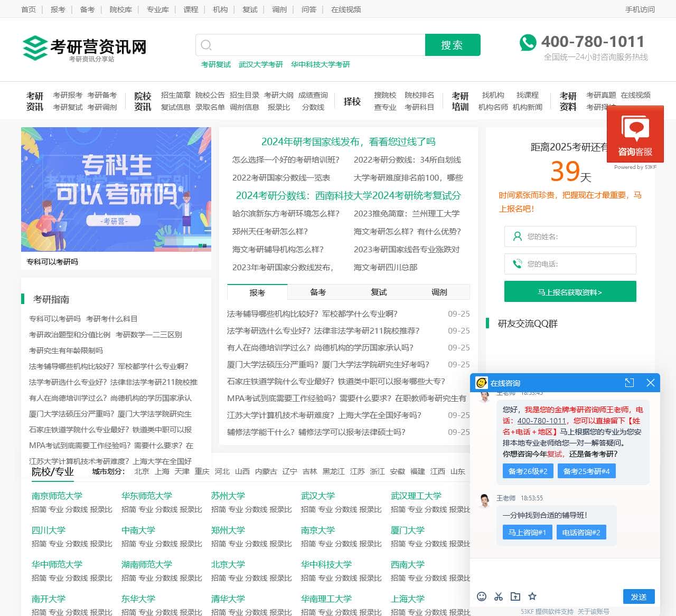676x616 pixels.
Task: Click the file upload icon in chat toolbar
Action: point(515,596)
